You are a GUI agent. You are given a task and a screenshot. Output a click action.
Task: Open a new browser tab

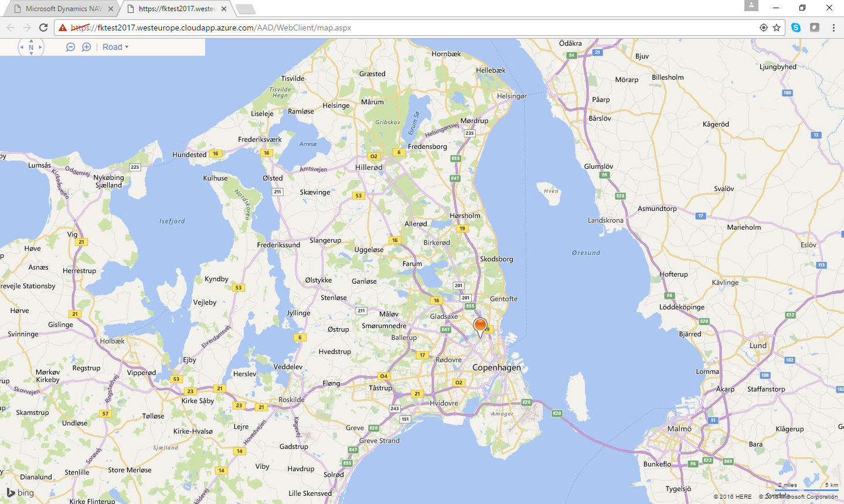tap(245, 9)
